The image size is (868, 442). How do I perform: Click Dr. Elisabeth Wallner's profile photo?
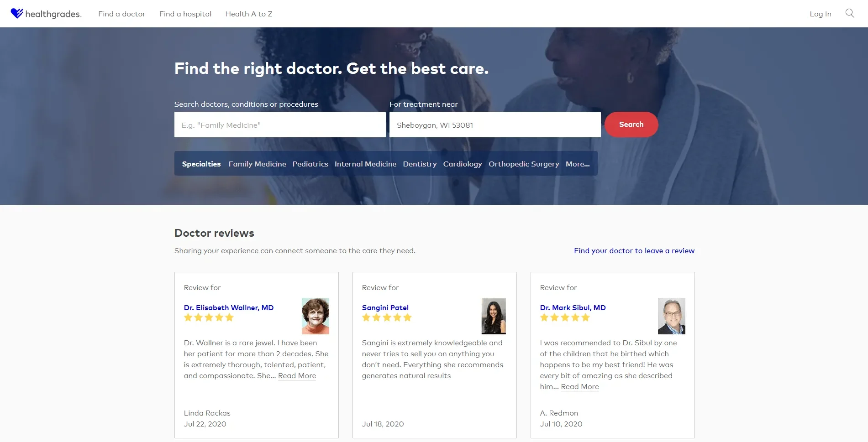[x=315, y=316]
